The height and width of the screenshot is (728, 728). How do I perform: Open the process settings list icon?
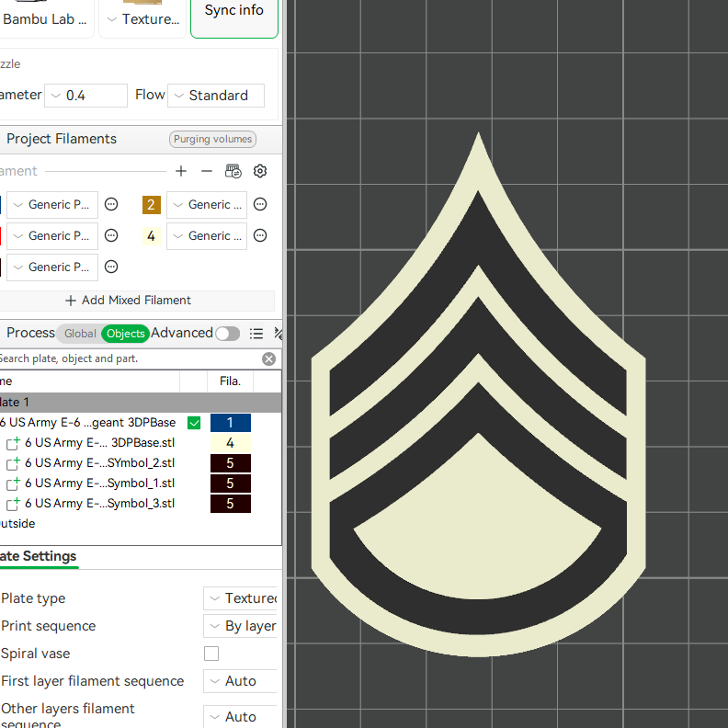256,334
